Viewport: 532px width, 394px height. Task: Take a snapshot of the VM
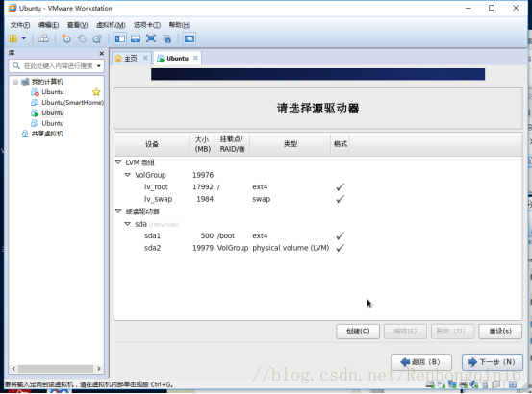[x=66, y=38]
